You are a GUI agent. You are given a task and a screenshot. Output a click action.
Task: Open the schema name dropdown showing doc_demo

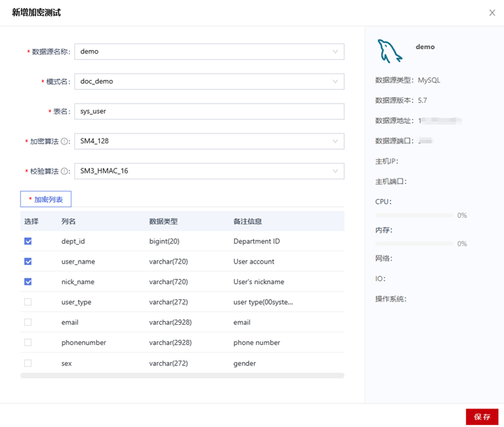click(209, 81)
